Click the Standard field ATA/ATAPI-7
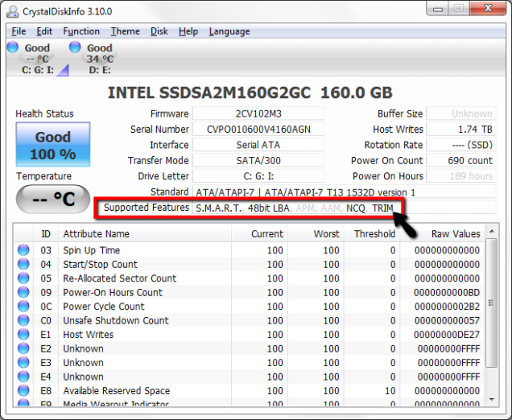The width and height of the screenshot is (512, 420). point(345,192)
